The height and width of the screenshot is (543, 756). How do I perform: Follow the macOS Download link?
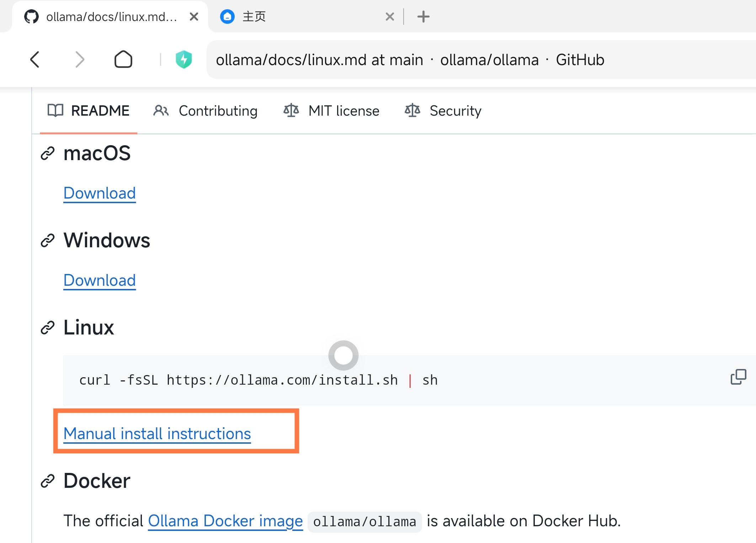[x=100, y=193]
